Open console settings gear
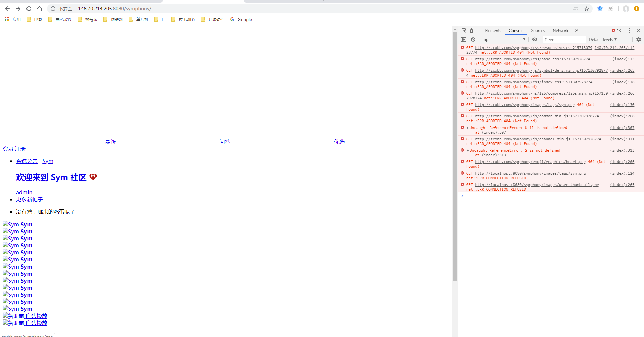Image resolution: width=644 pixels, height=337 pixels. 639,39
